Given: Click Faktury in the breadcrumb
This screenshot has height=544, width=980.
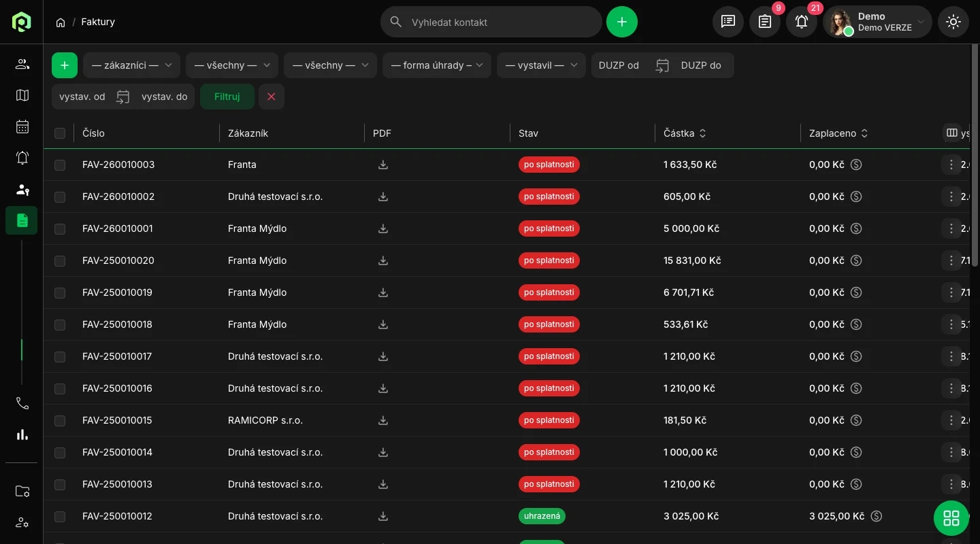Looking at the screenshot, I should coord(98,22).
